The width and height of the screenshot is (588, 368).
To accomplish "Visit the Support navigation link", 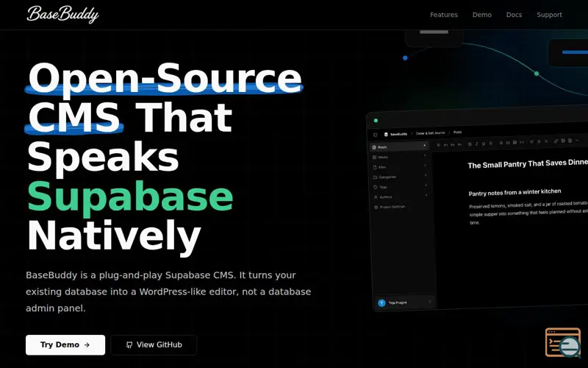I will 549,15.
